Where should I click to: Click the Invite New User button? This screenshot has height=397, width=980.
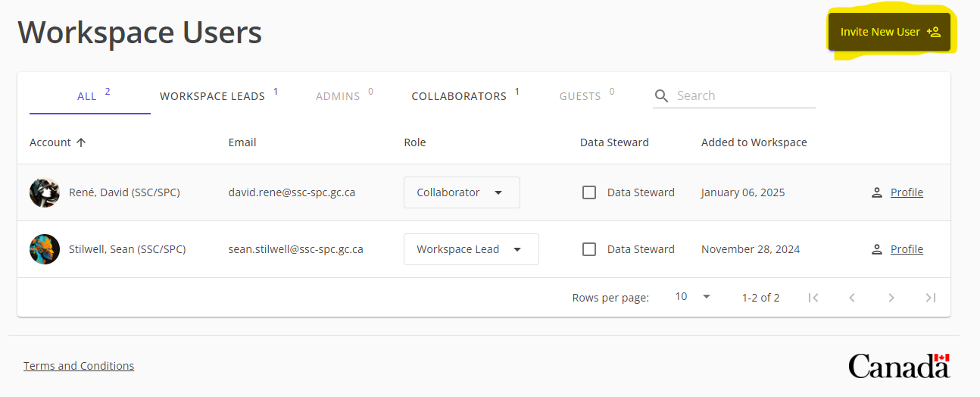point(889,32)
